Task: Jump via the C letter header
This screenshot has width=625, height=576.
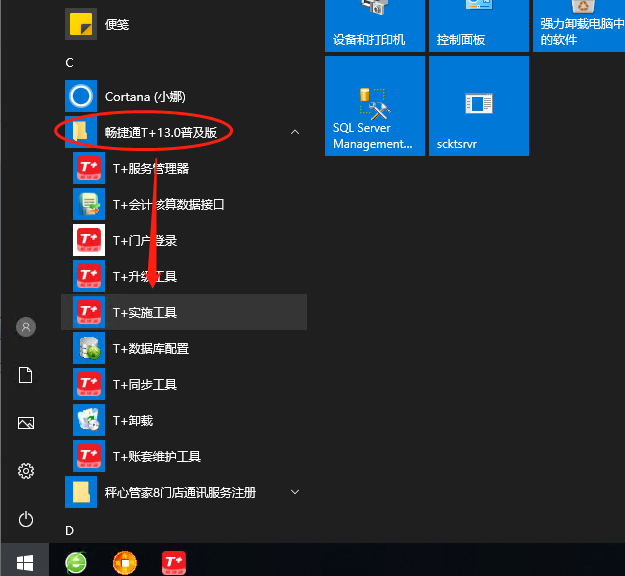Action: click(69, 63)
